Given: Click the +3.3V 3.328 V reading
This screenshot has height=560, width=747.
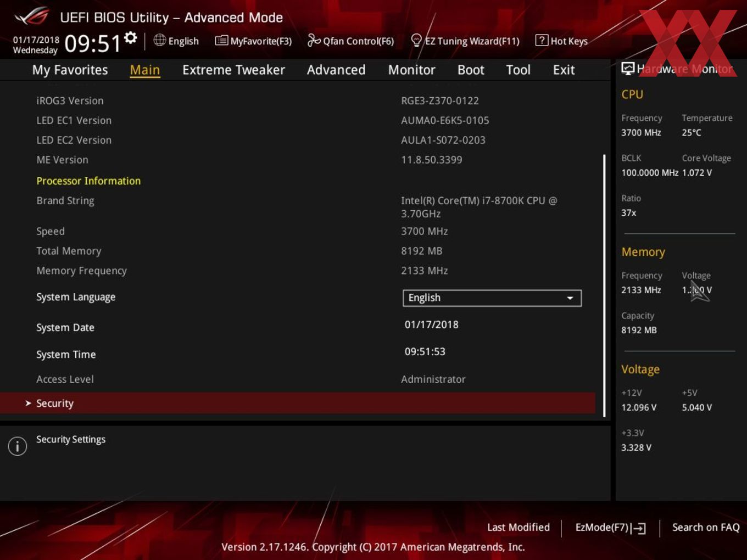Looking at the screenshot, I should point(636,447).
